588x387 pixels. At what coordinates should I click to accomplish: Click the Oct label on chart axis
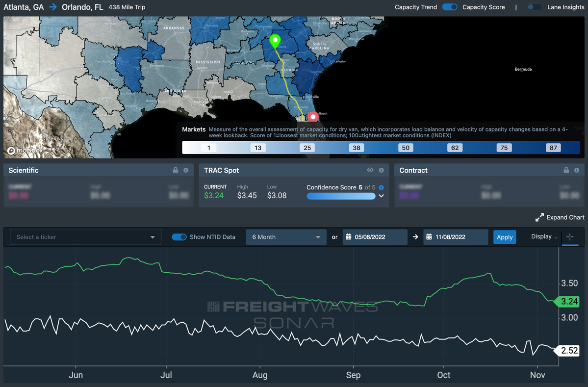click(444, 375)
